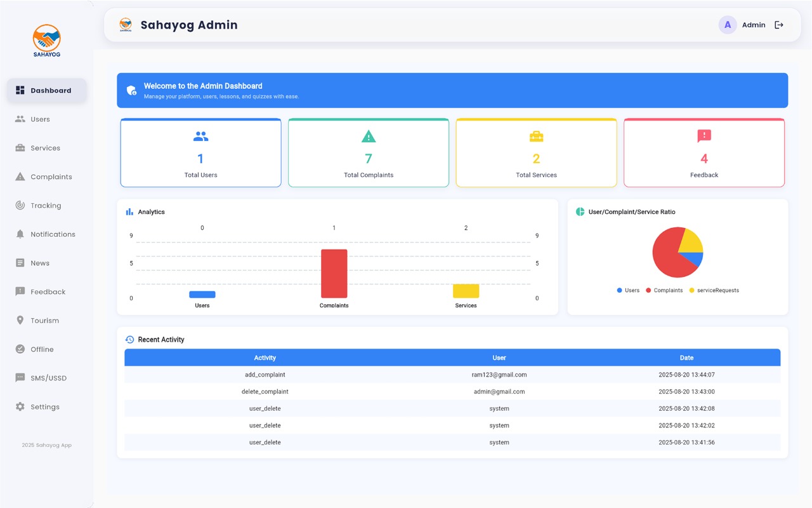Select the Users legend in pie chart
This screenshot has width=812, height=508.
(628, 290)
